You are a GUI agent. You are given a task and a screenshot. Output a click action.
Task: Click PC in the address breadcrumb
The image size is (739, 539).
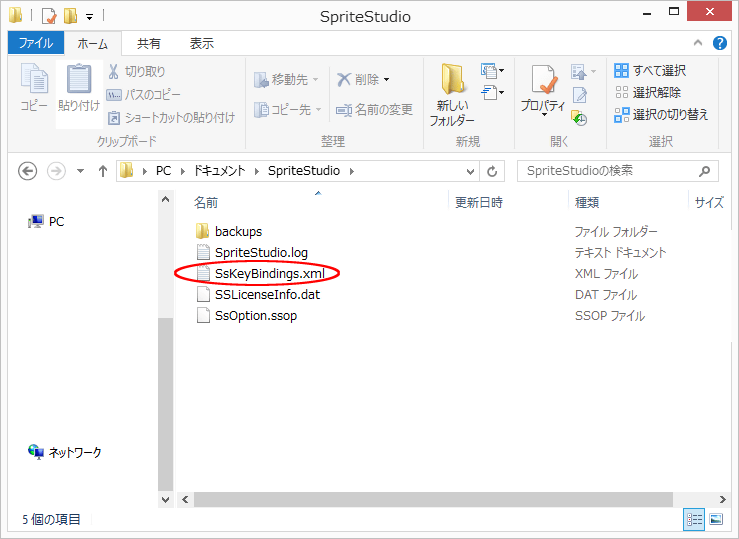click(x=164, y=171)
